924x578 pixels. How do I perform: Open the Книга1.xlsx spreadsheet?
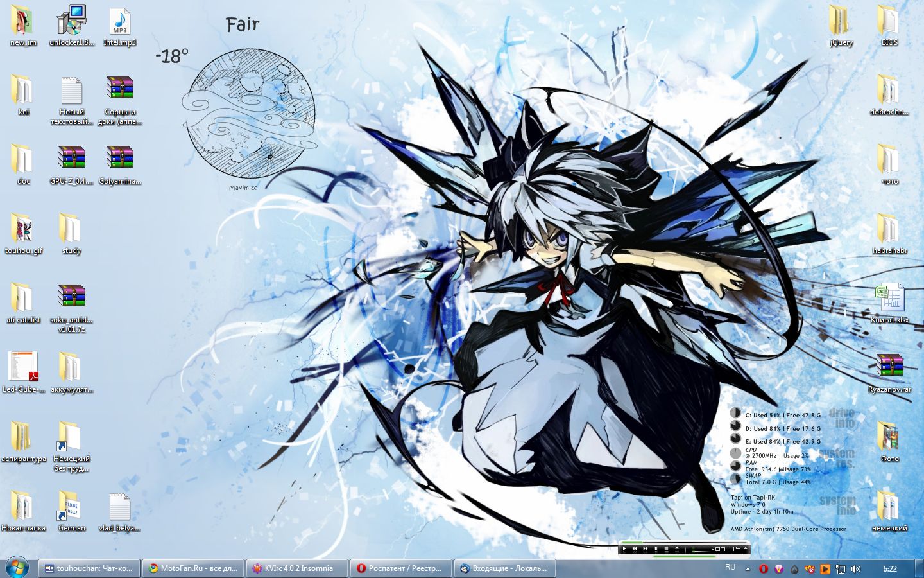point(889,303)
